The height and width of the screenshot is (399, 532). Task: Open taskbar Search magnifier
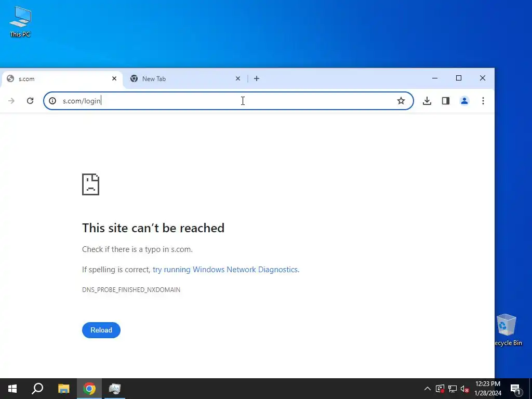[37, 389]
